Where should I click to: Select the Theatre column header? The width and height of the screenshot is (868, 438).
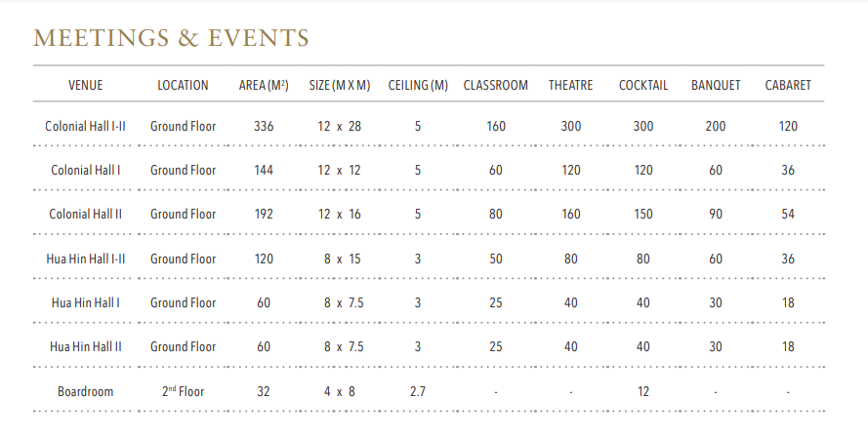570,85
